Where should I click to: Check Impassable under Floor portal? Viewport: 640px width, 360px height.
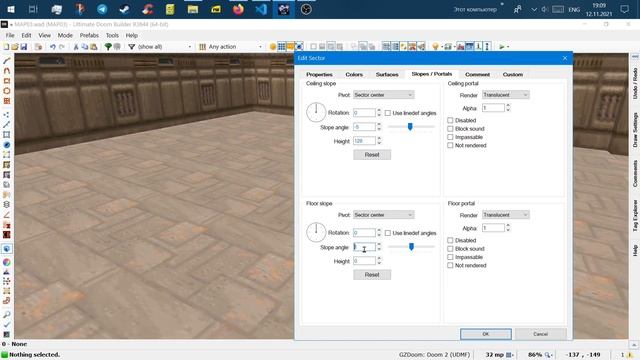pyautogui.click(x=450, y=257)
